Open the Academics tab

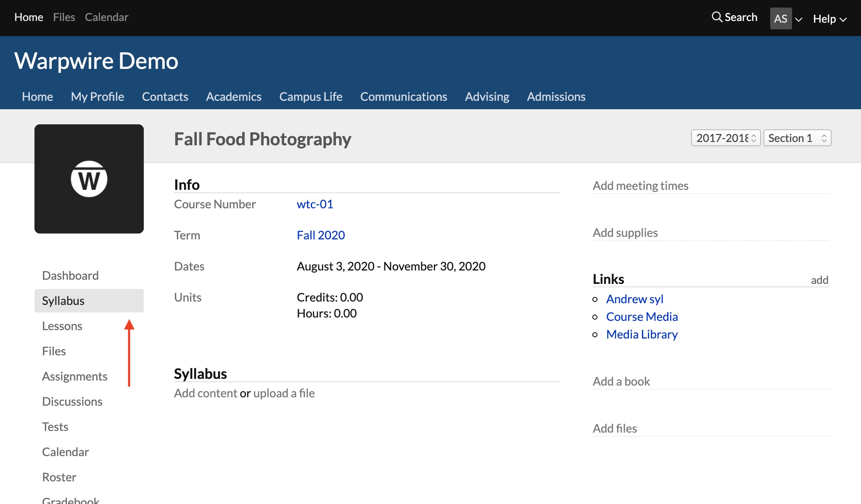click(234, 97)
